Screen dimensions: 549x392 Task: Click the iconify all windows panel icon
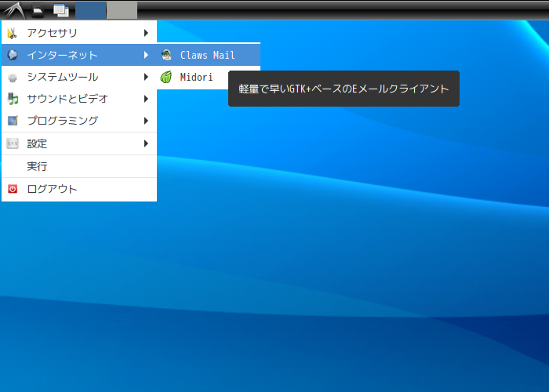[61, 10]
